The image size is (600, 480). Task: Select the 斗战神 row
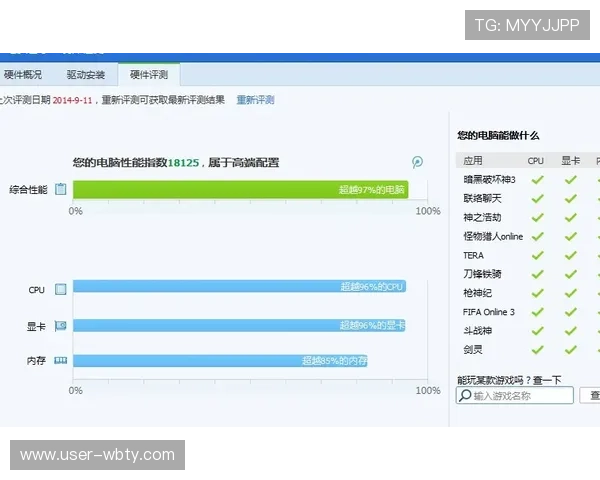pos(528,331)
